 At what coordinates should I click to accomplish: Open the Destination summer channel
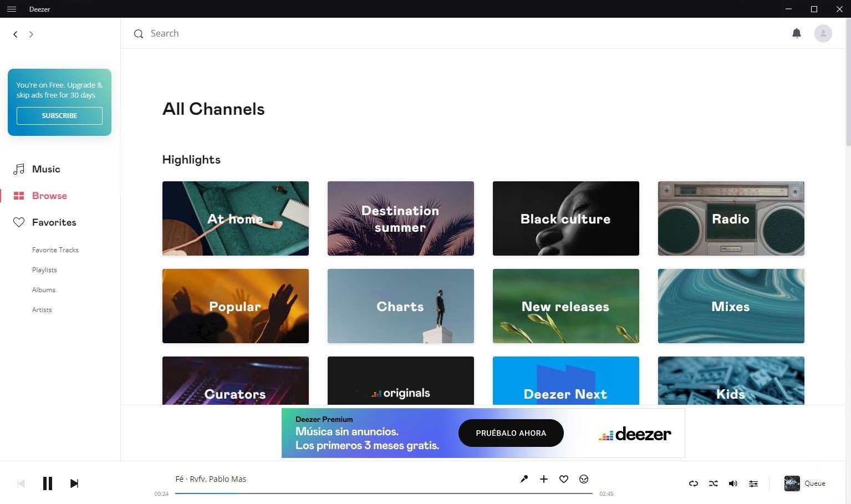point(401,218)
